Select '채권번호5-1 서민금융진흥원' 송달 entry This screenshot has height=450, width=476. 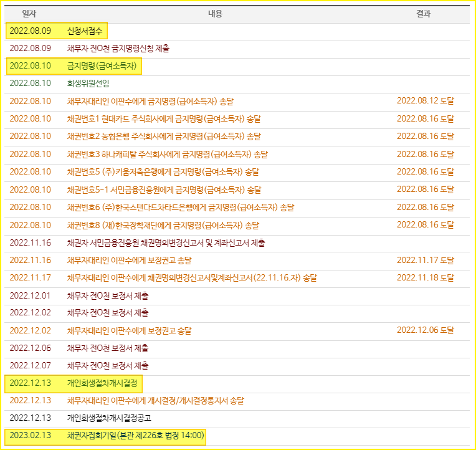(x=164, y=189)
